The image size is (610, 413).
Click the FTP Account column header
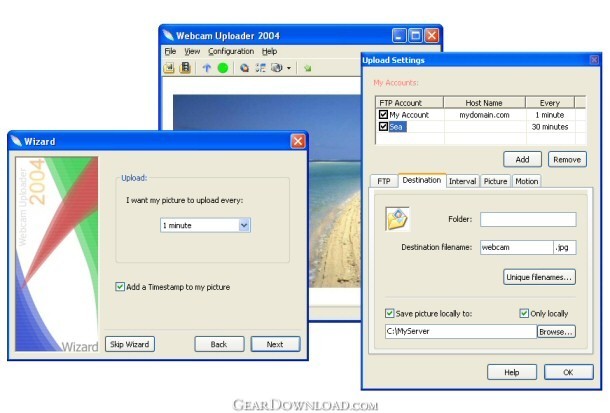click(x=410, y=103)
